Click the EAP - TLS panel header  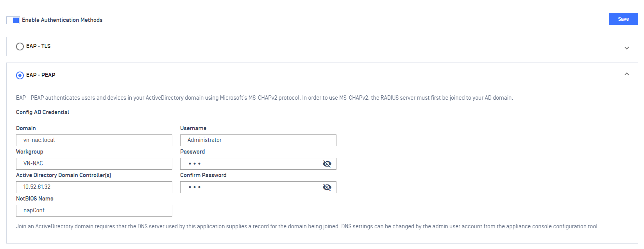tap(313, 47)
